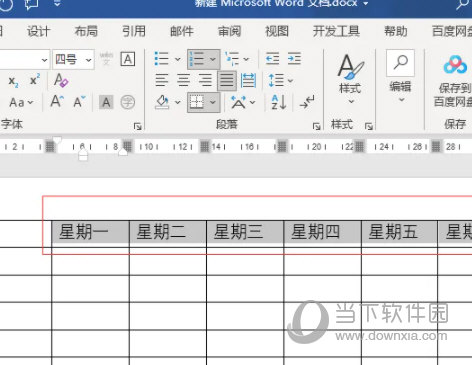This screenshot has width=472, height=365.
Task: Show or hide paragraph marks
Action: 307,102
